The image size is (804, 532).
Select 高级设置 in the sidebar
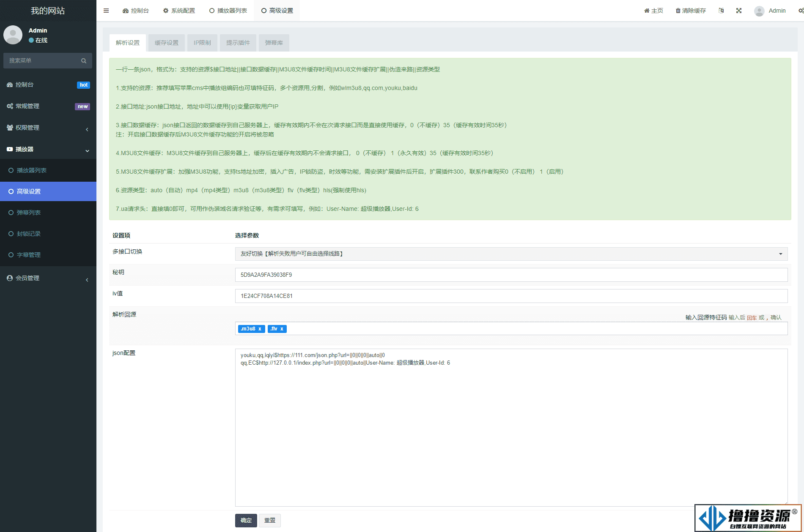point(48,191)
